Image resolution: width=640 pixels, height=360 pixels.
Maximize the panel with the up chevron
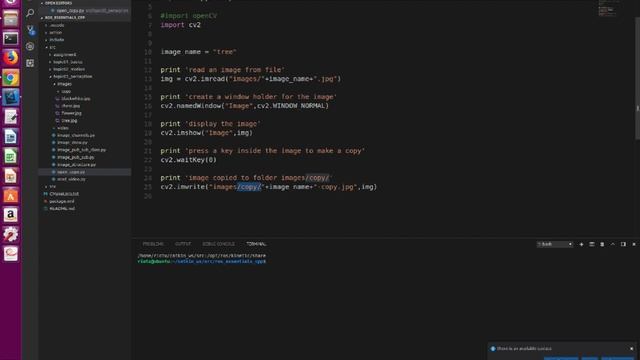click(x=613, y=244)
